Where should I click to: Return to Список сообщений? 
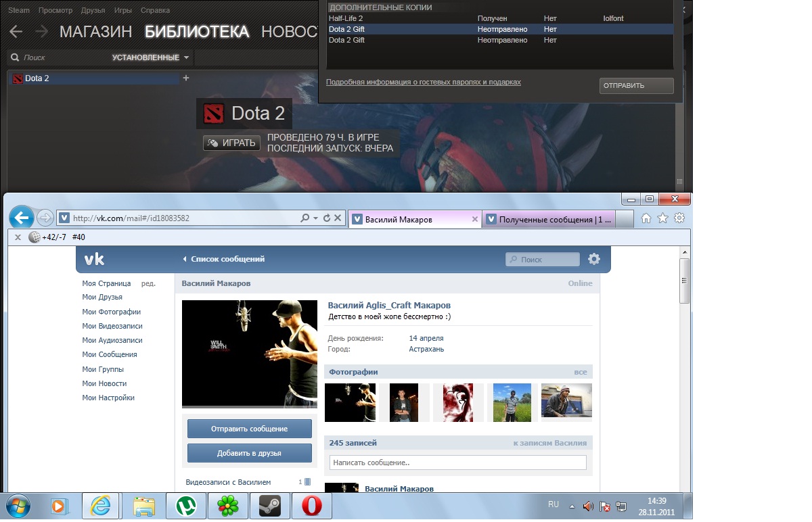[x=224, y=259]
